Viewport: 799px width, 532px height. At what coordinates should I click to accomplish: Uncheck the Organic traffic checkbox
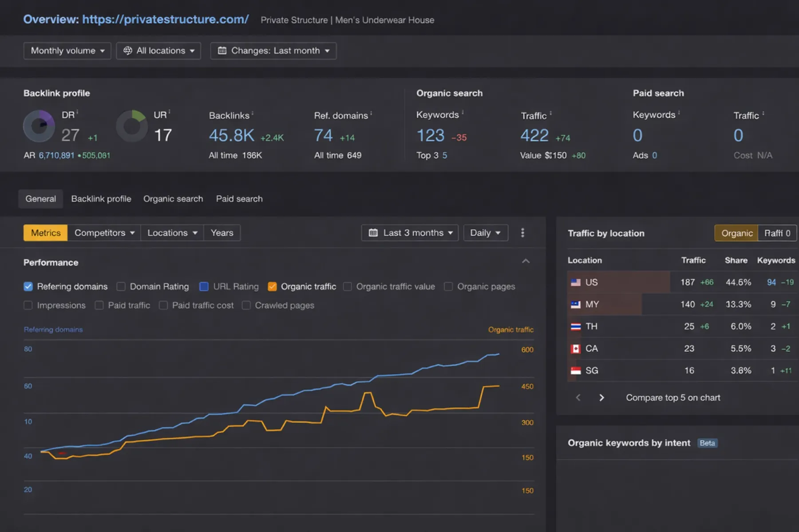coord(272,287)
